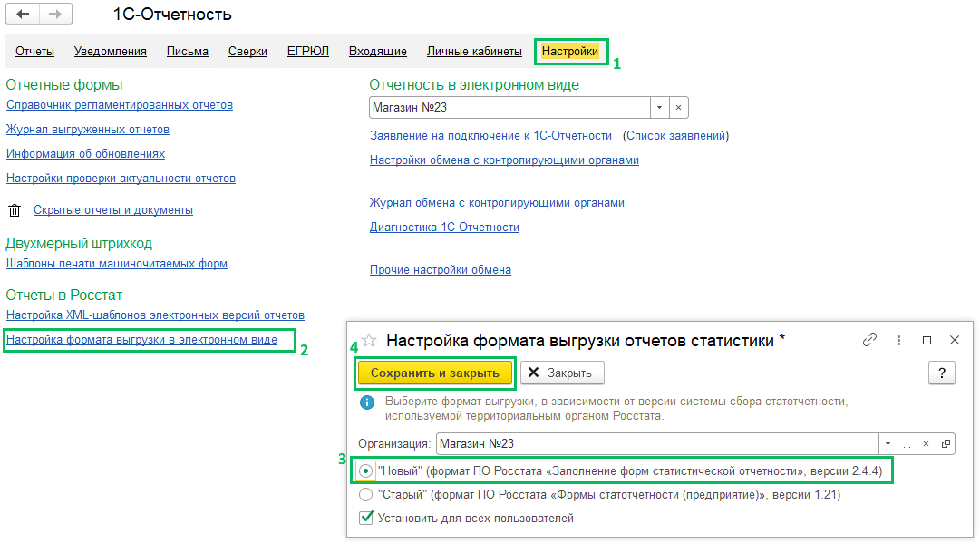This screenshot has height=543, width=980.
Task: Select the "Старый" format radio button
Action: click(x=365, y=495)
